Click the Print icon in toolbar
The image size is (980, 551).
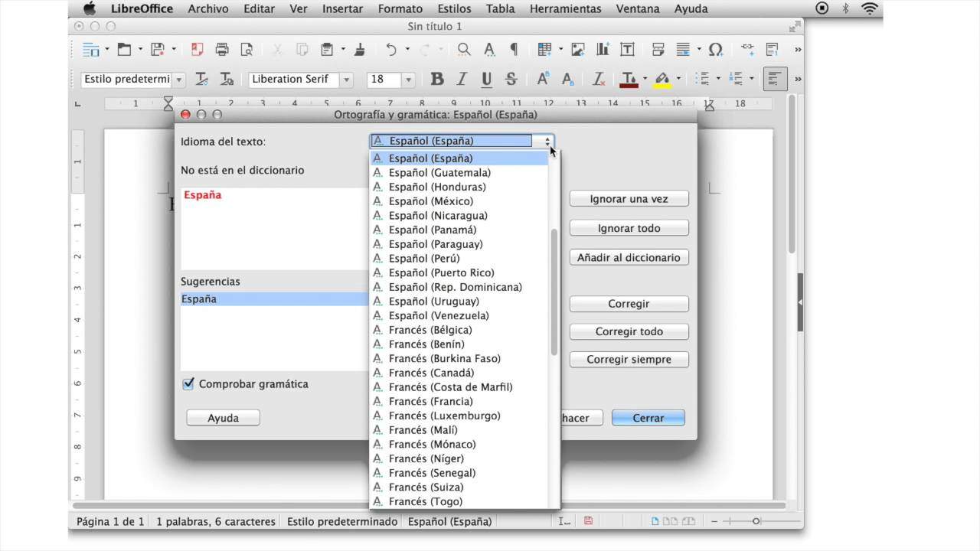click(222, 50)
